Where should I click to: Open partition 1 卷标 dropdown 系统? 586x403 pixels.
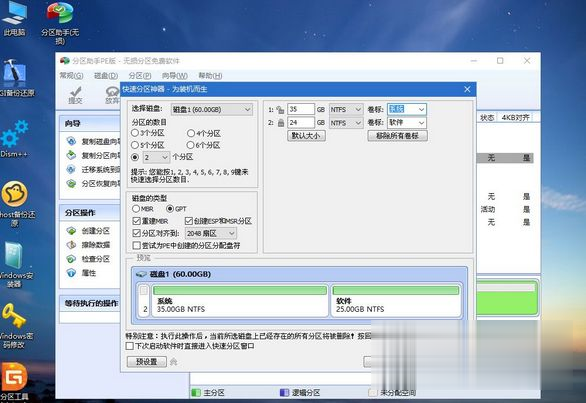[406, 109]
